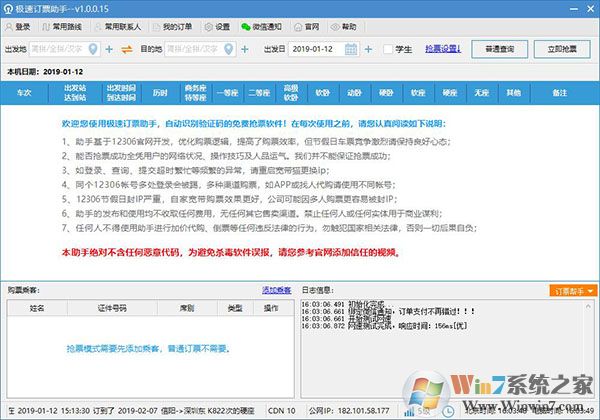Screen dimensions: 600x420
Task: Click the log line mentioning 156ms
Action: pyautogui.click(x=384, y=326)
